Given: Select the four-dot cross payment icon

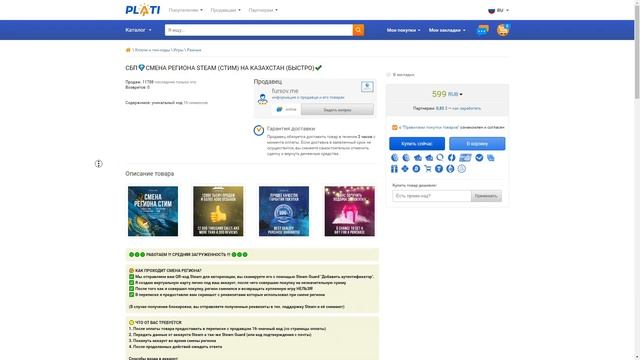Looking at the screenshot, I should click(x=405, y=169).
